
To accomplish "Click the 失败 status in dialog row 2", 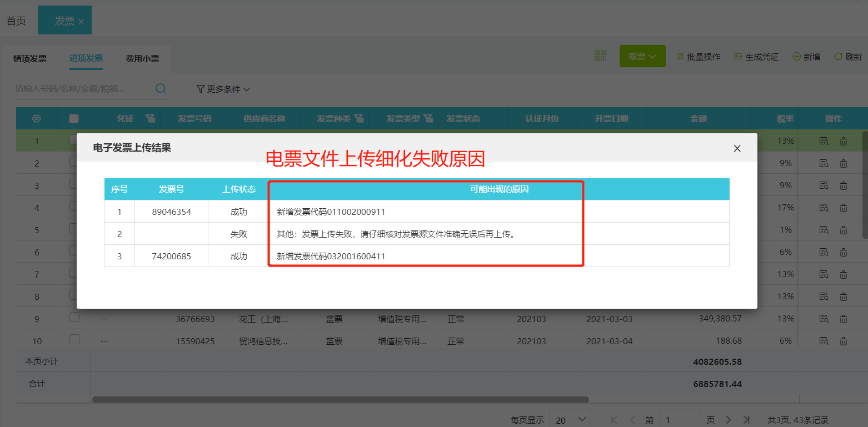I will 239,234.
